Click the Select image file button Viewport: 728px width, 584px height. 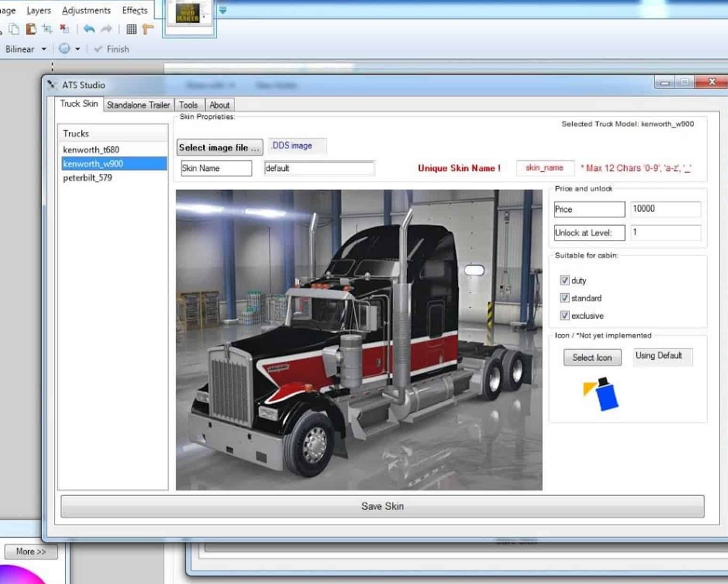[219, 147]
